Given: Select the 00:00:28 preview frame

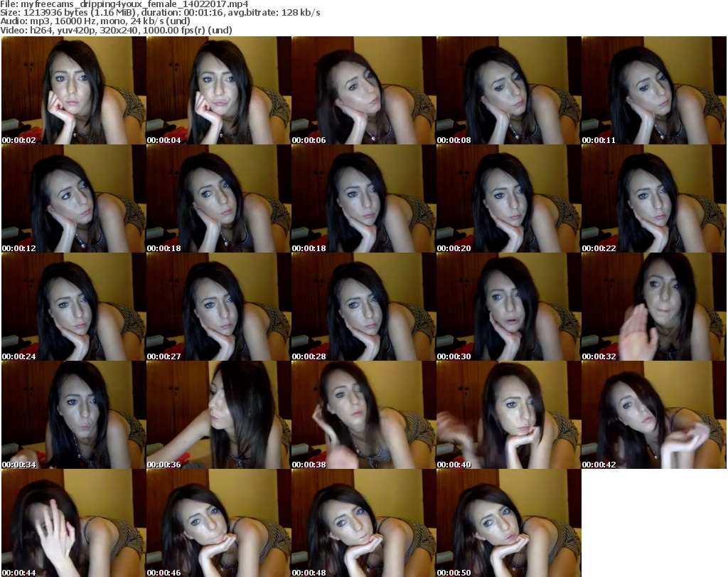Looking at the screenshot, I should point(363,307).
